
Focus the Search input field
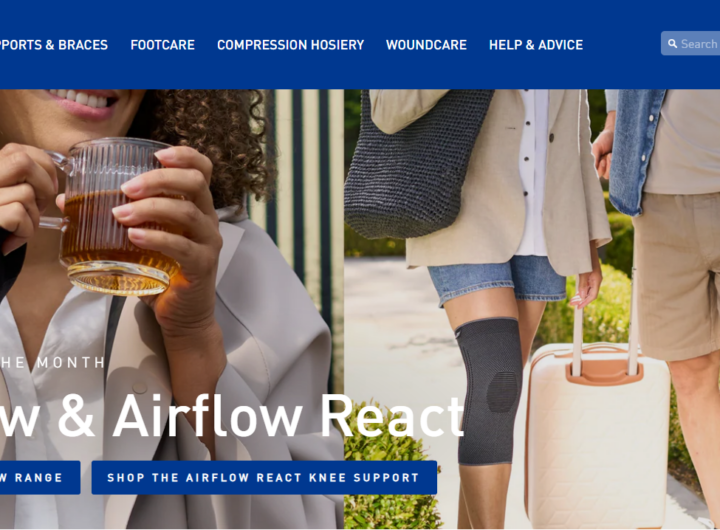[691, 44]
